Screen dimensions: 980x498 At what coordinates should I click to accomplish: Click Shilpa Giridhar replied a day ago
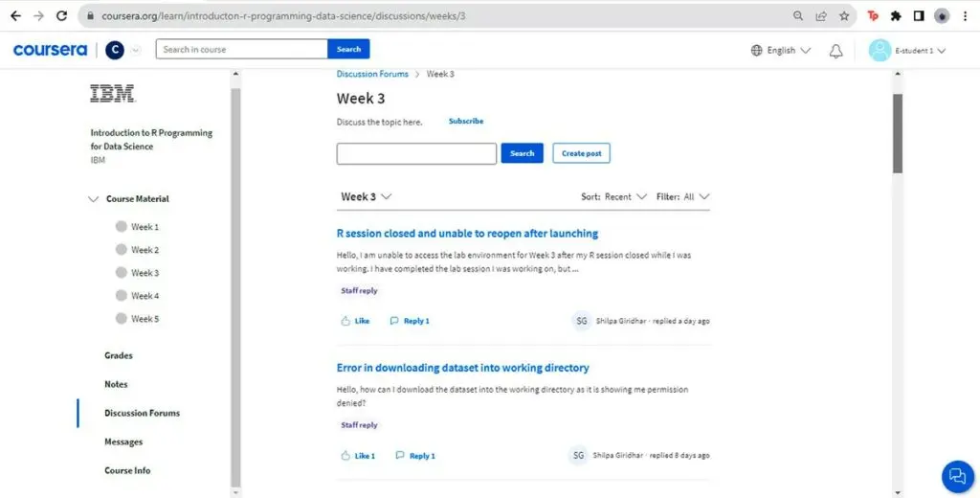(x=653, y=321)
